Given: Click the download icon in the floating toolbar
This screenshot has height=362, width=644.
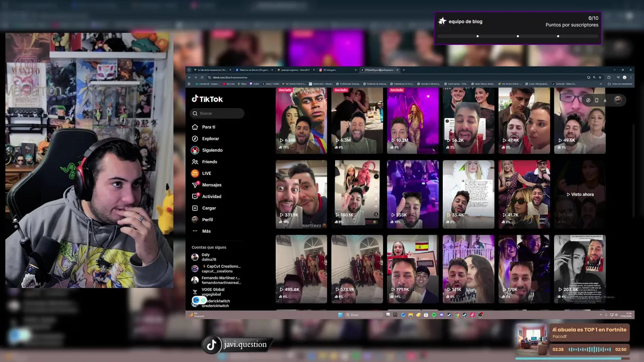Looking at the screenshot, I should coord(605,100).
